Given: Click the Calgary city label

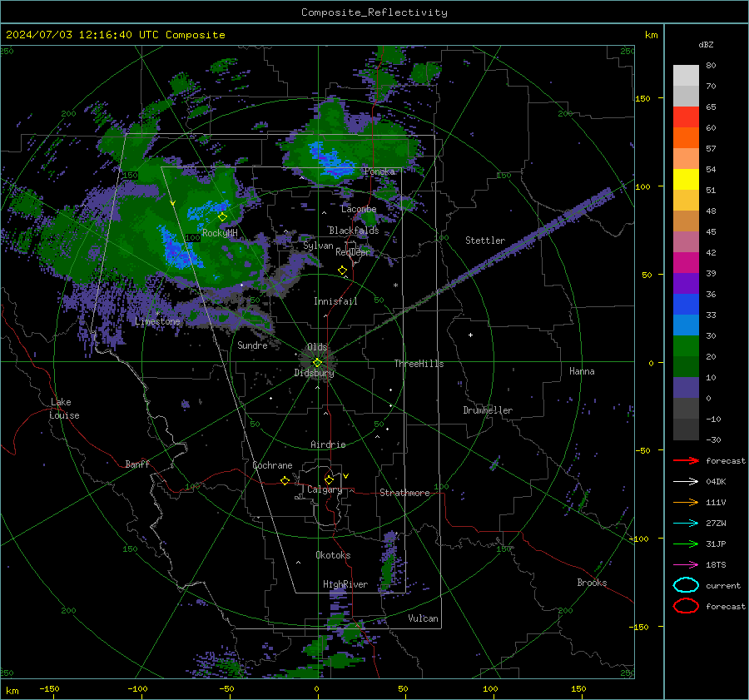Looking at the screenshot, I should [x=325, y=489].
